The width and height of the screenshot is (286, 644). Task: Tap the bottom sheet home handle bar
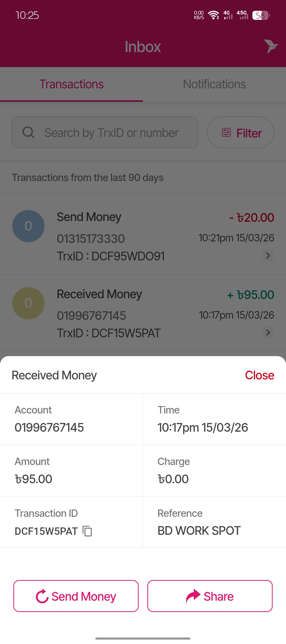143,638
